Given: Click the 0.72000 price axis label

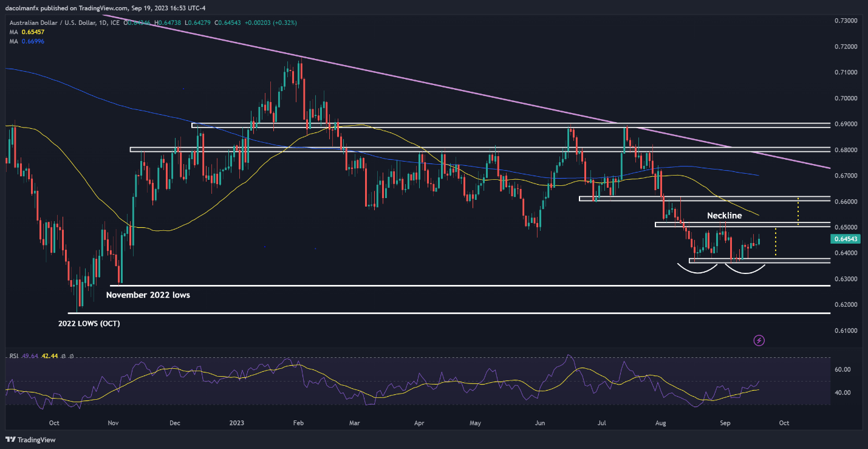Looking at the screenshot, I should tap(846, 46).
